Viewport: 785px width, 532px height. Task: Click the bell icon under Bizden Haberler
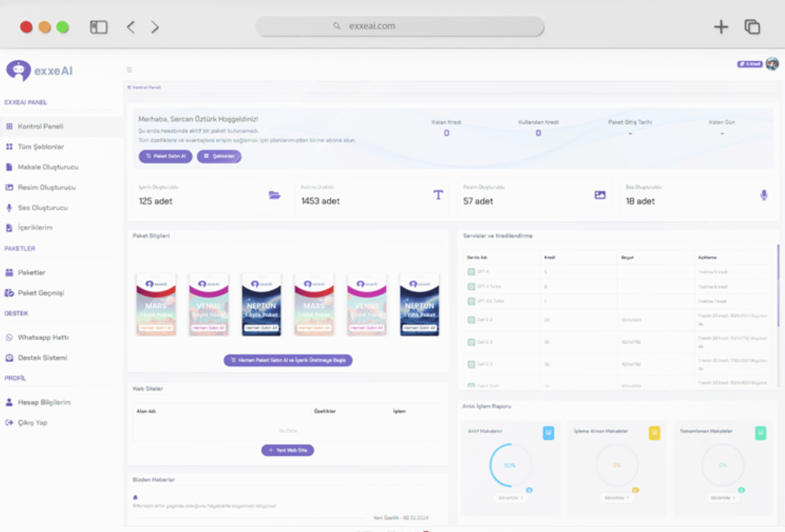coord(135,497)
